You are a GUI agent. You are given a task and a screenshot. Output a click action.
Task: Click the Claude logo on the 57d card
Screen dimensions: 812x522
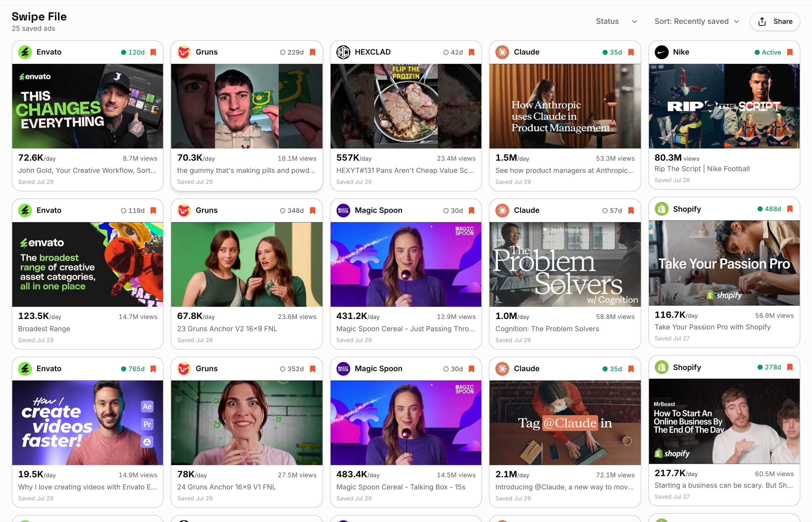[x=502, y=210]
